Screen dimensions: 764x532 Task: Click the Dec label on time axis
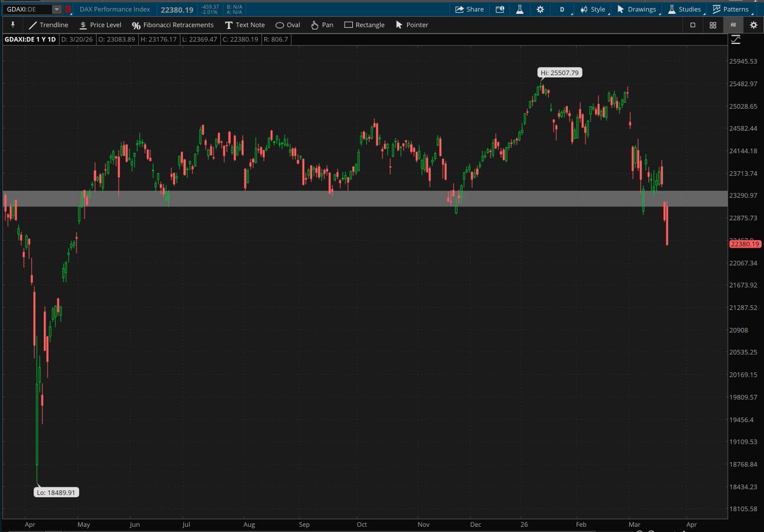[476, 526]
